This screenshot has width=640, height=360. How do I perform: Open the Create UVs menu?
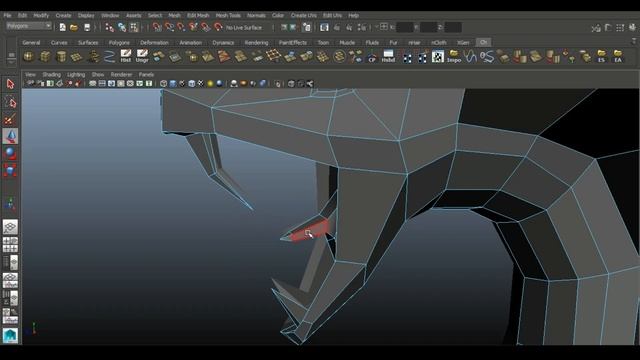pos(304,16)
